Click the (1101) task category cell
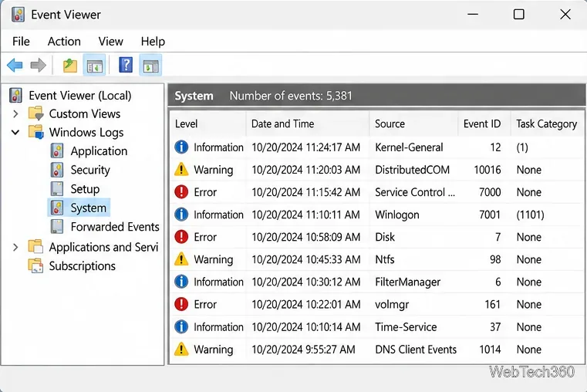Screen dimensions: 587x392 tap(530, 215)
